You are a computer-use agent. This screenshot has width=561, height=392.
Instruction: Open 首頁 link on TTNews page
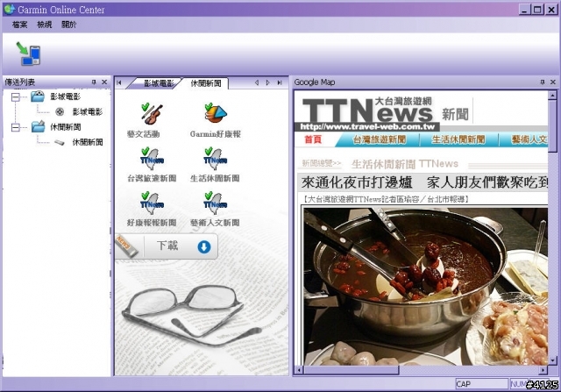(313, 139)
